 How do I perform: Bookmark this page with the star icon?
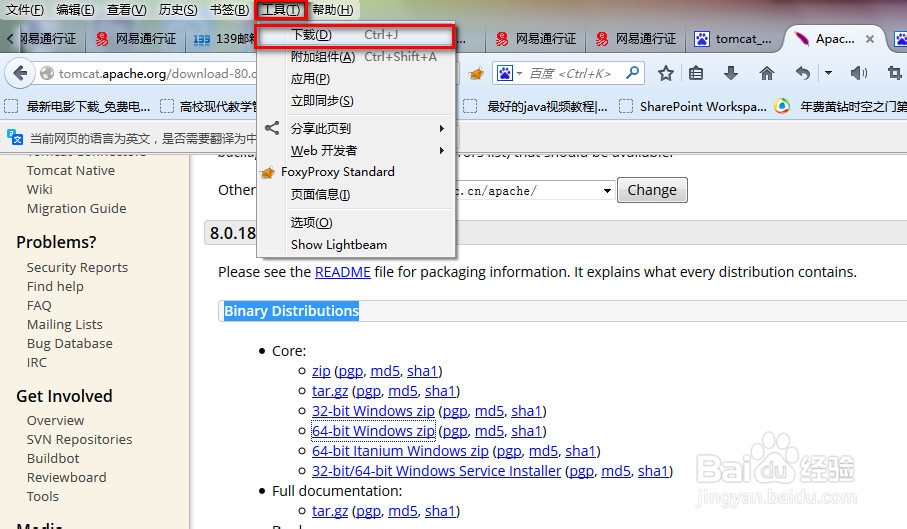click(x=666, y=73)
